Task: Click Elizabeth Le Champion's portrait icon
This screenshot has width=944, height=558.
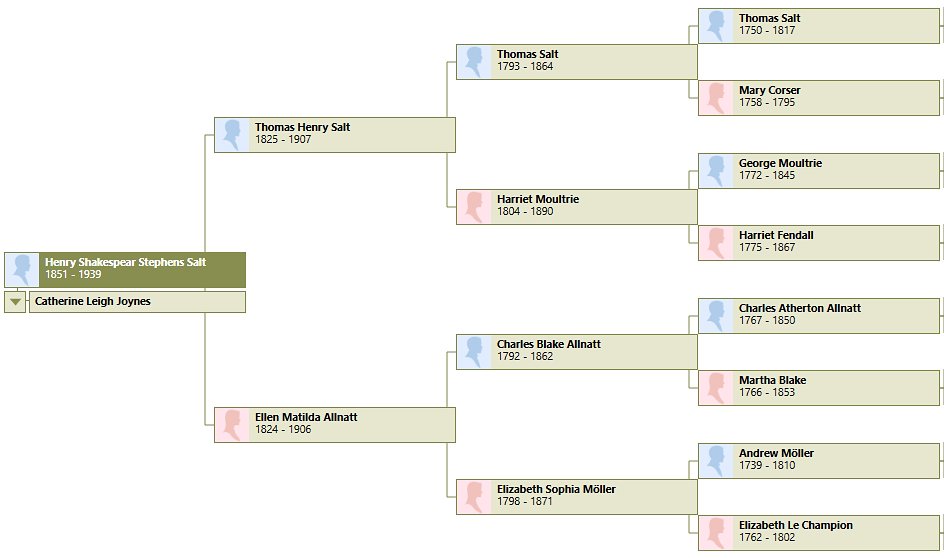Action: tap(716, 533)
